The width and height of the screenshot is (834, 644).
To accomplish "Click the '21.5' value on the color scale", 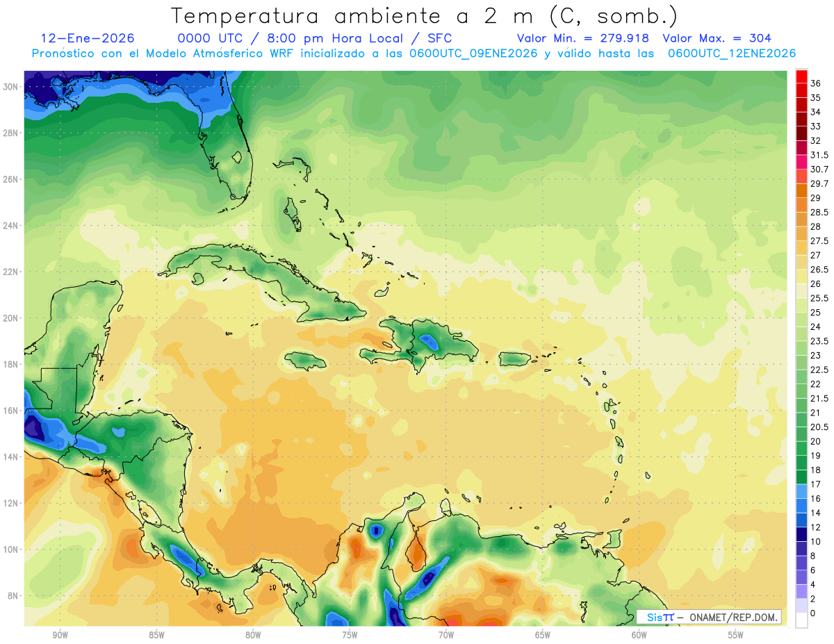I will (x=819, y=398).
